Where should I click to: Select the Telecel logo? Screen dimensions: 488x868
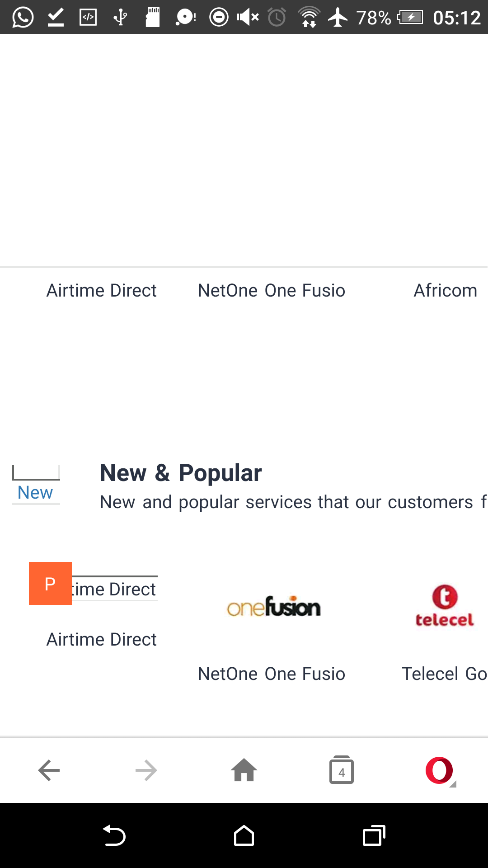tap(445, 606)
